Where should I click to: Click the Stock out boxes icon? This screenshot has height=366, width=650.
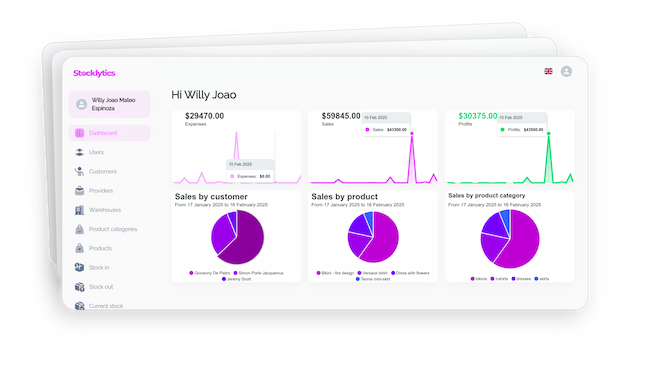[x=79, y=286]
